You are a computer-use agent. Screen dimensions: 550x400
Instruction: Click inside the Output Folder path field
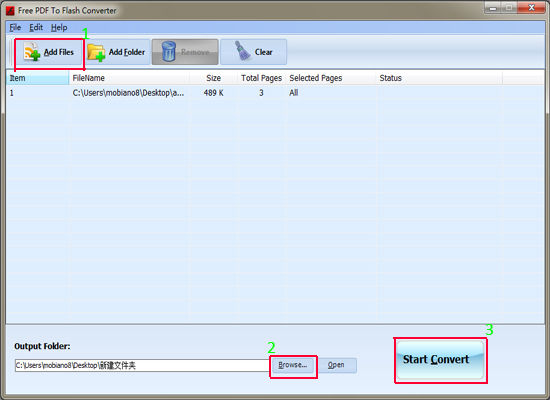point(142,365)
